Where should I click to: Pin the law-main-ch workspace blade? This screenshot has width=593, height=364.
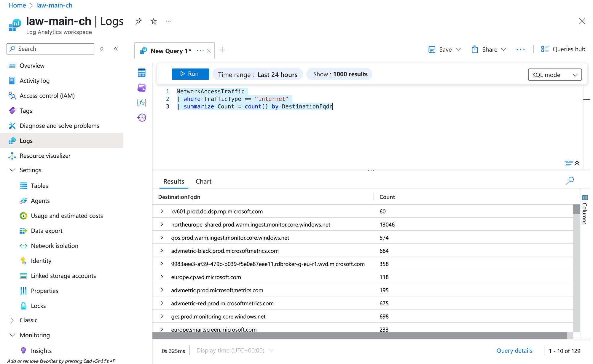tap(138, 21)
